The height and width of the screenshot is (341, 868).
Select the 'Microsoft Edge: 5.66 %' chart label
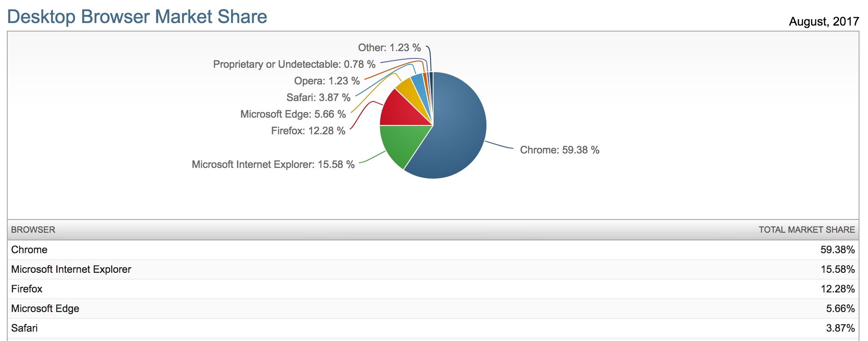[293, 114]
